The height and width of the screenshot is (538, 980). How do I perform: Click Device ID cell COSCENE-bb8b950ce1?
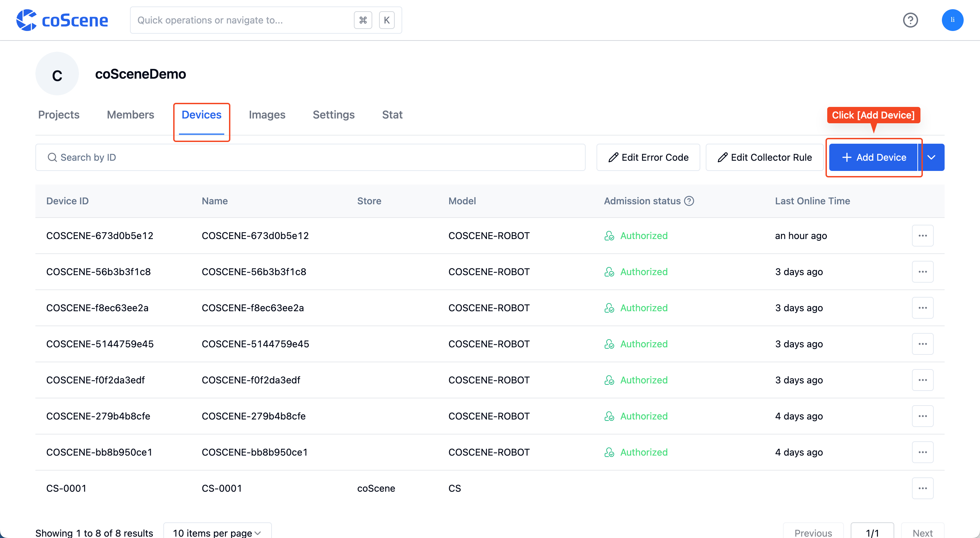coord(99,452)
